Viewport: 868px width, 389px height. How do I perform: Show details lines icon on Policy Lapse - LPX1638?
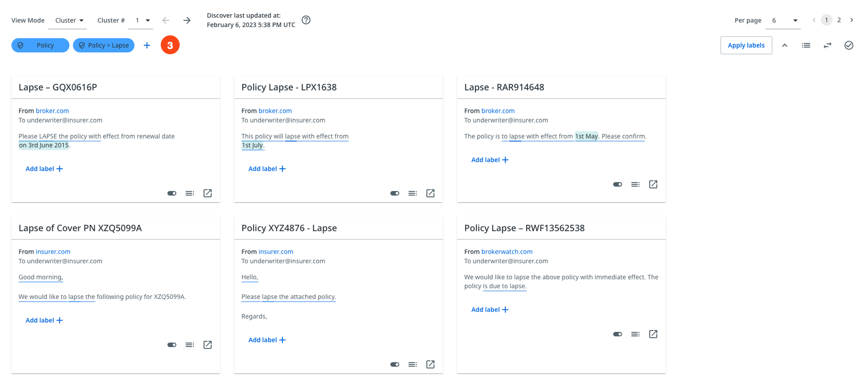tap(413, 193)
